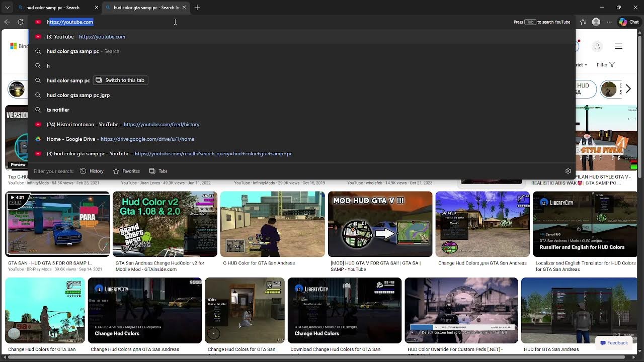
Task: Open 'GTA San Andreas Change HudColor v2' title link
Action: click(160, 266)
